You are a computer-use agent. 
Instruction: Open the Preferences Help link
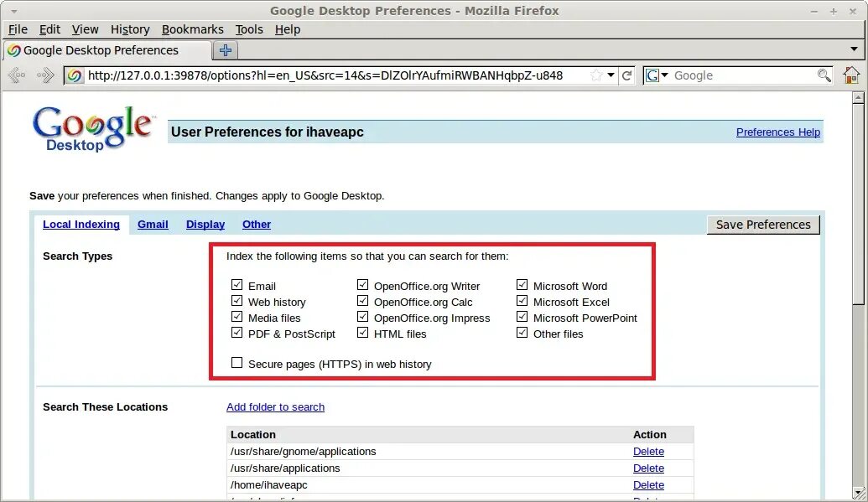point(777,132)
